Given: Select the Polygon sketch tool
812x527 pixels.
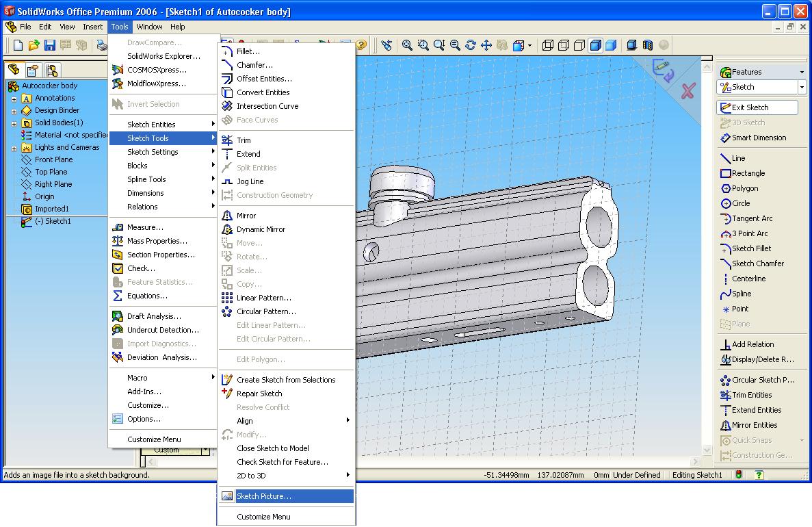Looking at the screenshot, I should 739,188.
